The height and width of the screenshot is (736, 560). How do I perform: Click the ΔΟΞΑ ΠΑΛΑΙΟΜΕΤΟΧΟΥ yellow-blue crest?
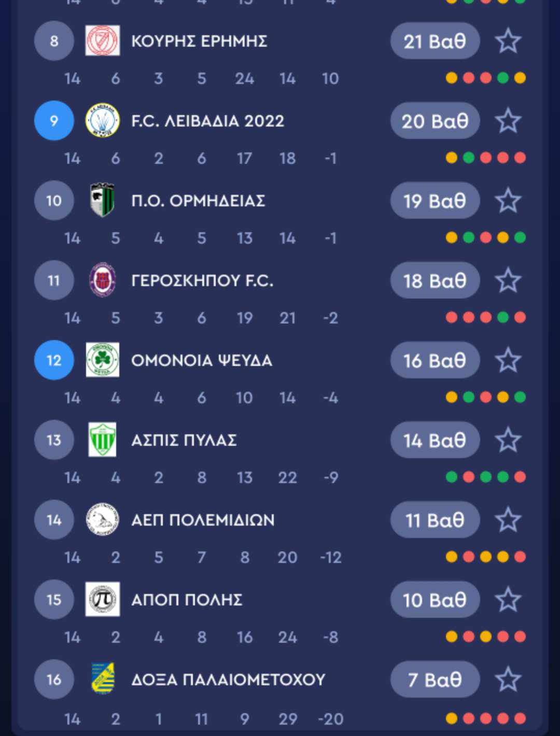tap(103, 678)
